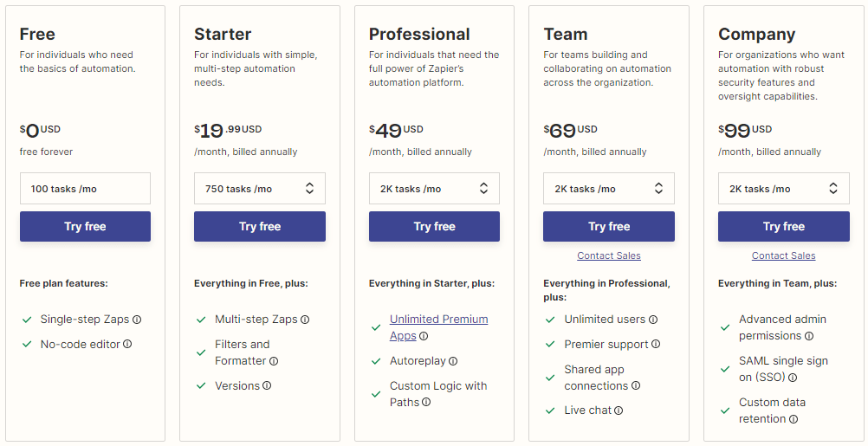This screenshot has width=868, height=446.
Task: Click info icon beside Premier support
Action: [x=656, y=344]
